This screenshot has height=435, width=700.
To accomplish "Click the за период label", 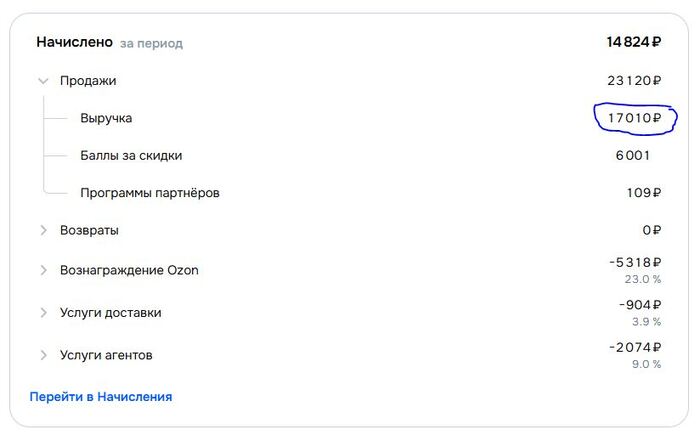I will pos(152,43).
